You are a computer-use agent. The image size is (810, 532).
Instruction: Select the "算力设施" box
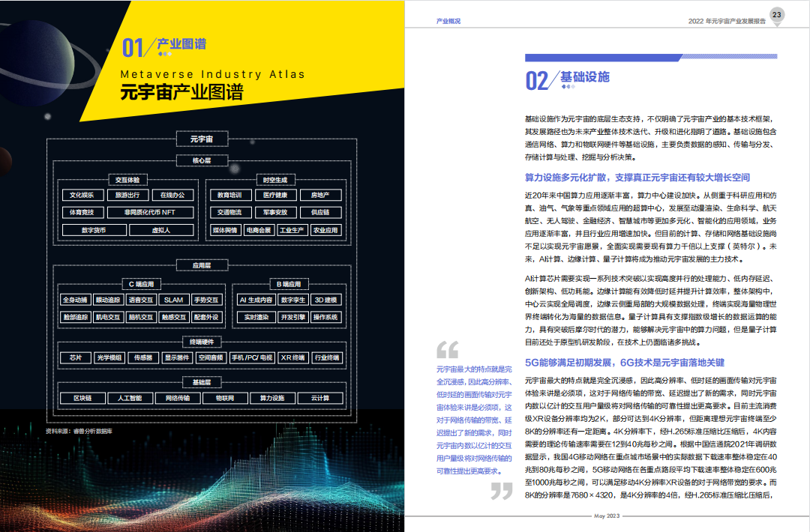coord(273,398)
